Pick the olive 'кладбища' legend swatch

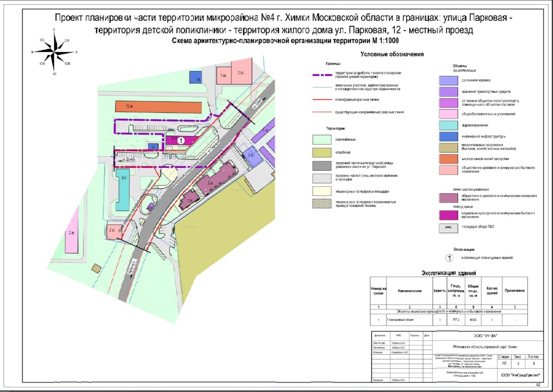321,153
